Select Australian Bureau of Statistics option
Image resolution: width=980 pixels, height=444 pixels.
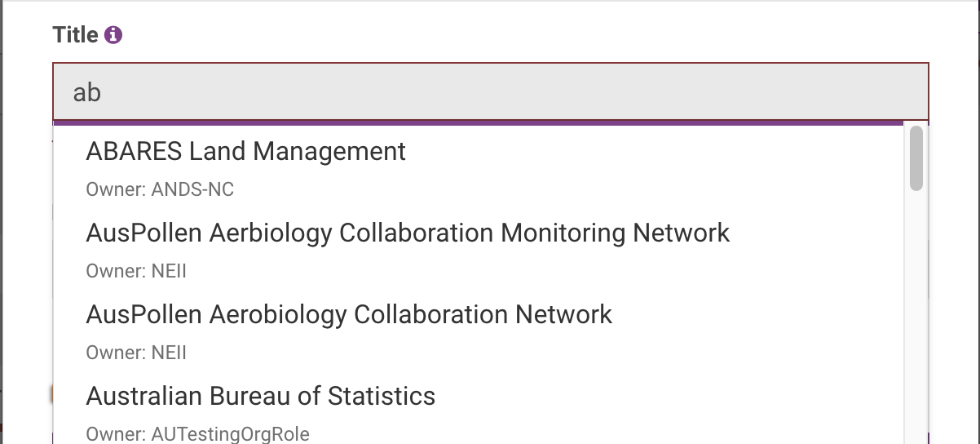tap(261, 397)
